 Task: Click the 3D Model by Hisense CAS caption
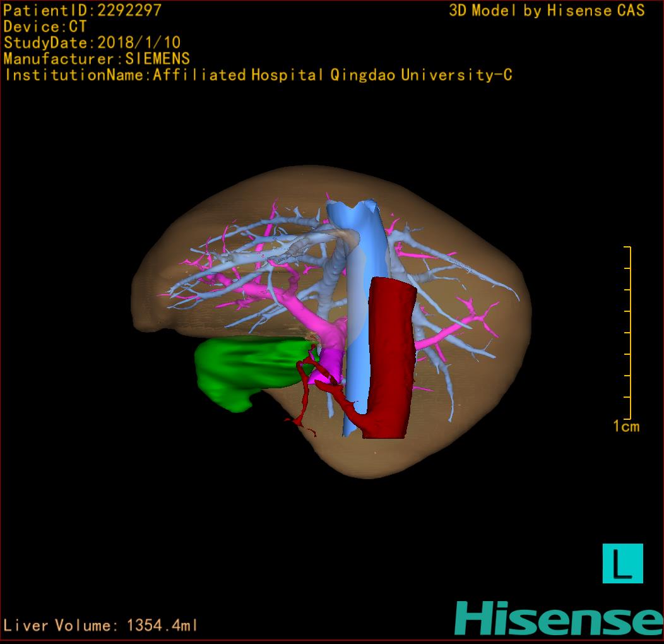pyautogui.click(x=547, y=10)
